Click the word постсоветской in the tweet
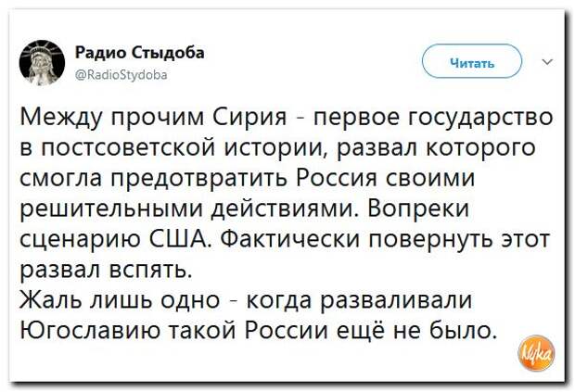 (129, 148)
